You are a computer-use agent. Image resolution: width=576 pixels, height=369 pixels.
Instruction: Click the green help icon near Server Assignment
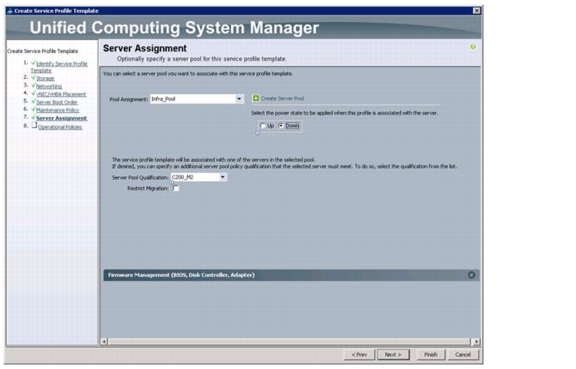coord(473,47)
